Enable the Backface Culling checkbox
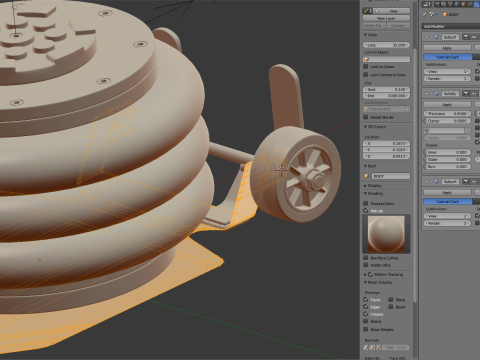480x360 pixels. (366, 258)
